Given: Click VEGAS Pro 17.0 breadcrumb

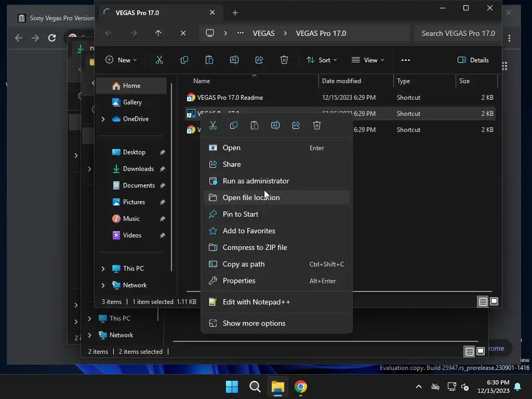Looking at the screenshot, I should (x=321, y=33).
